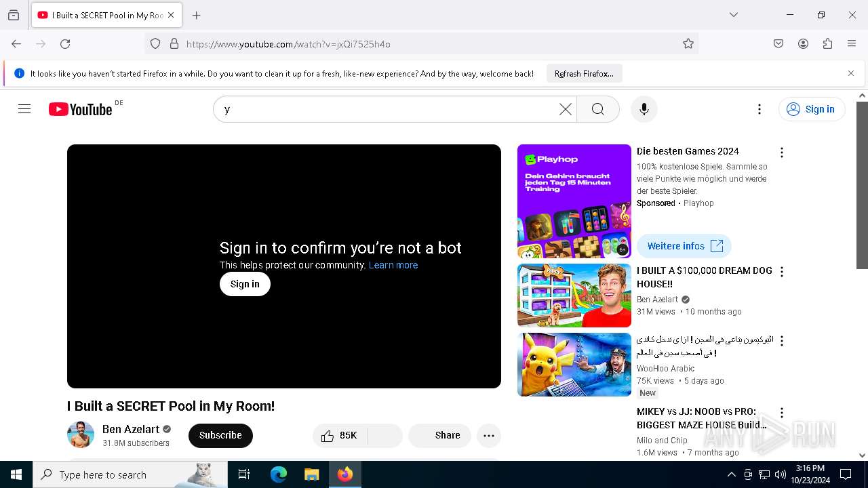This screenshot has width=868, height=488.
Task: Save page to Pocket
Action: [x=778, y=44]
